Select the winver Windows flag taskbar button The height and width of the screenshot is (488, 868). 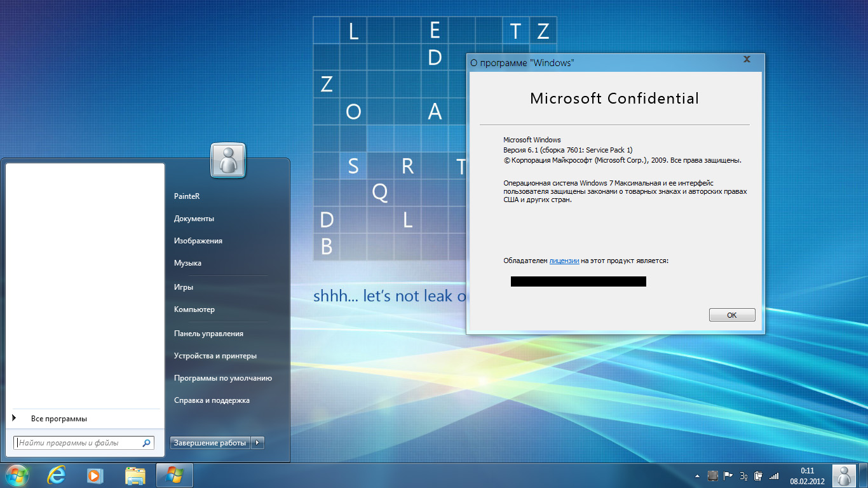(x=174, y=475)
